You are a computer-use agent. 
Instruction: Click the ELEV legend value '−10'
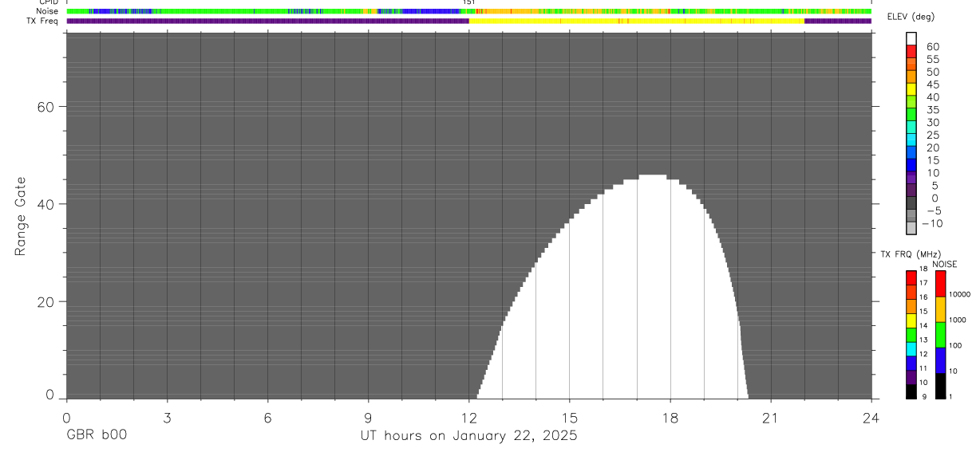931,223
